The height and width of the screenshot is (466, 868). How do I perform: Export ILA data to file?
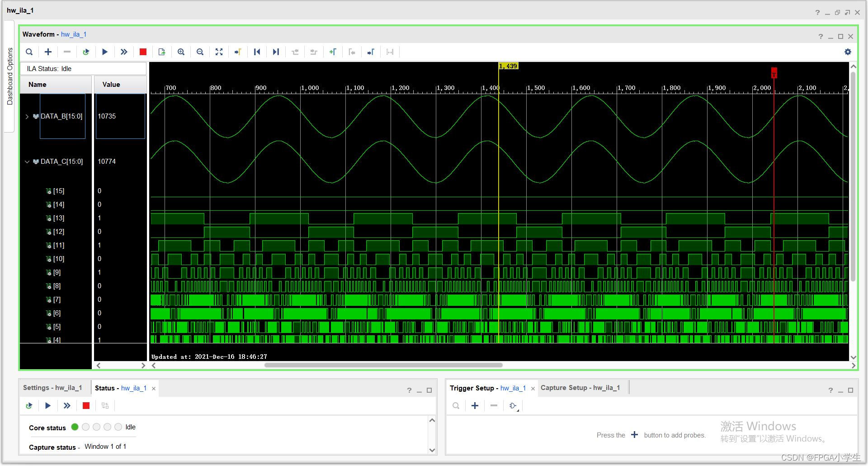click(162, 52)
